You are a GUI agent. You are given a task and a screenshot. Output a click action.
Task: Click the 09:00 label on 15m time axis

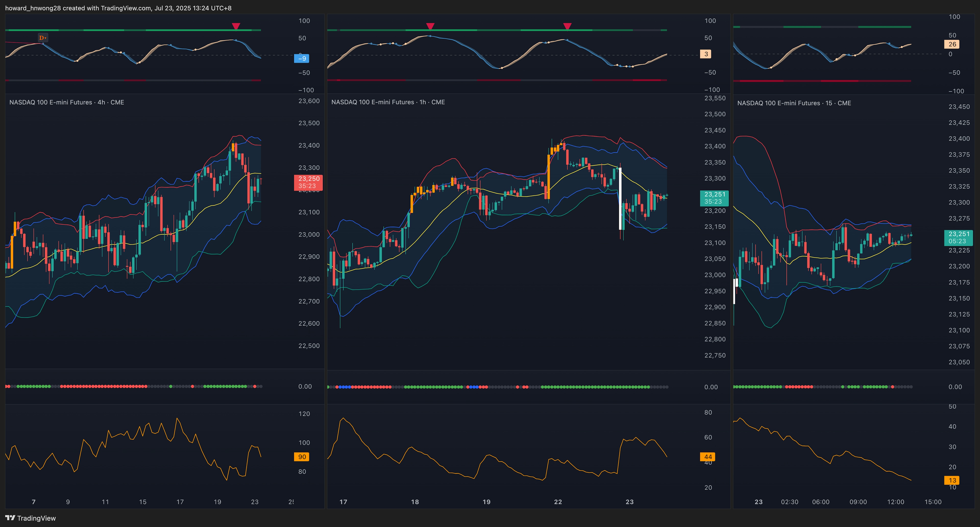[x=858, y=502]
